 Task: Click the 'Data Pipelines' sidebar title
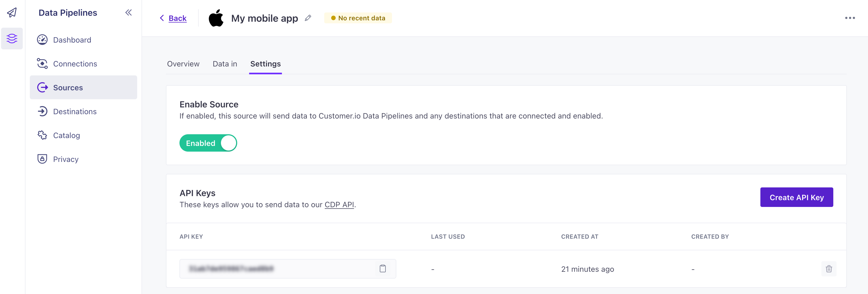pos(68,13)
